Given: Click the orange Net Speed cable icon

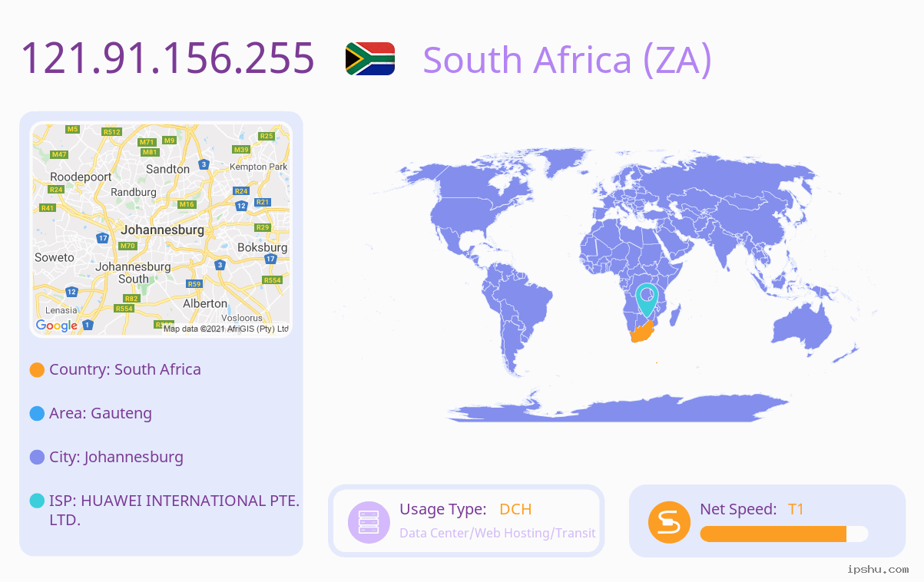Looking at the screenshot, I should click(x=670, y=522).
